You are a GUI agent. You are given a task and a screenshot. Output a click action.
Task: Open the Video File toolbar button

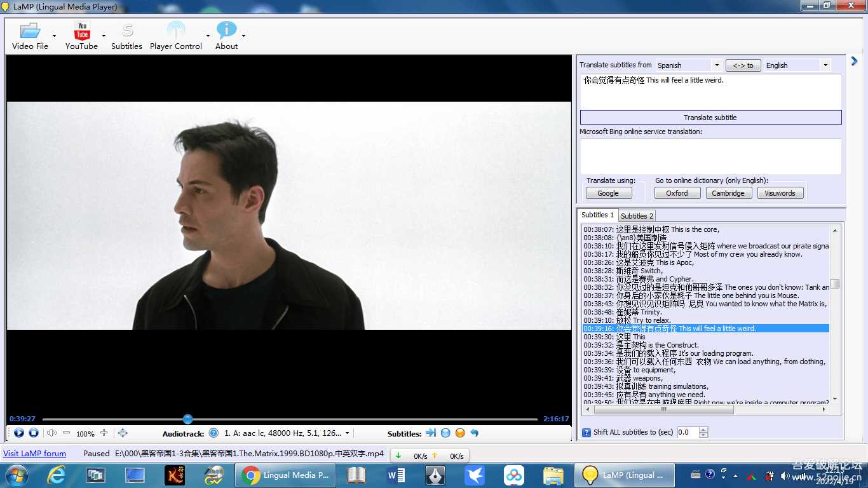point(30,36)
